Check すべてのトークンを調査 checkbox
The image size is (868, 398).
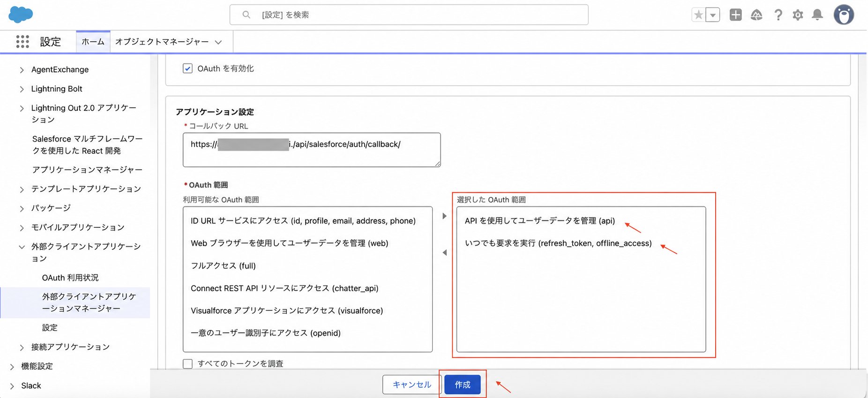(x=187, y=364)
